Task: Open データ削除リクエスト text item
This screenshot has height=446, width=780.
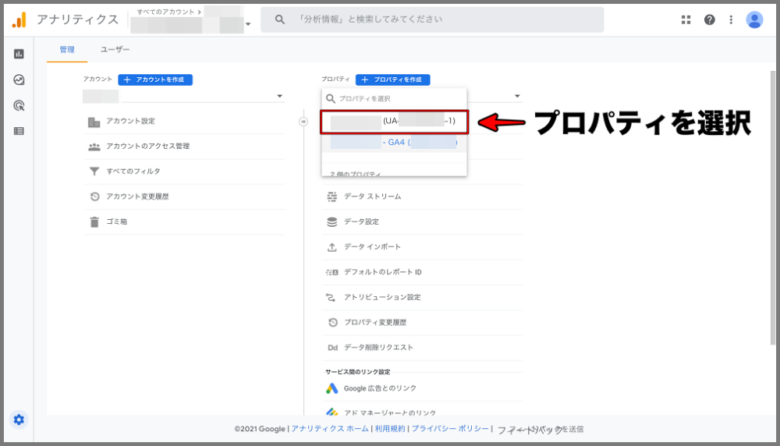Action: [x=379, y=348]
